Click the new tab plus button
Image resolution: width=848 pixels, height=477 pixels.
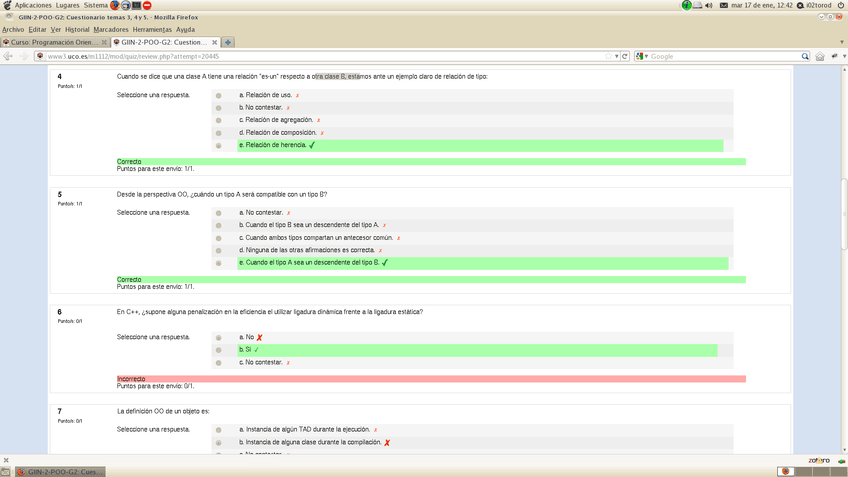click(228, 42)
